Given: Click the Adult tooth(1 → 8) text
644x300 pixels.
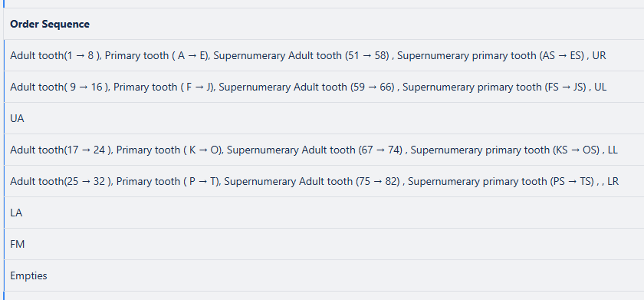Looking at the screenshot, I should 55,55.
